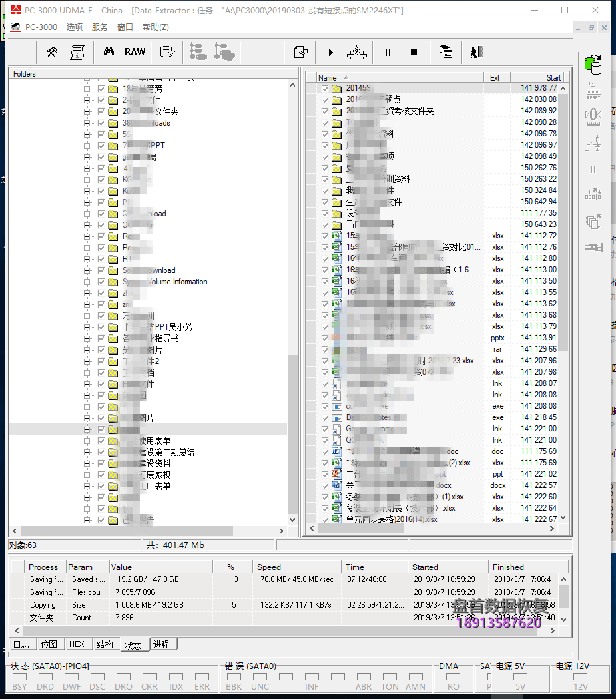Stop the running task with stop button
The height and width of the screenshot is (699, 616).
click(x=414, y=53)
